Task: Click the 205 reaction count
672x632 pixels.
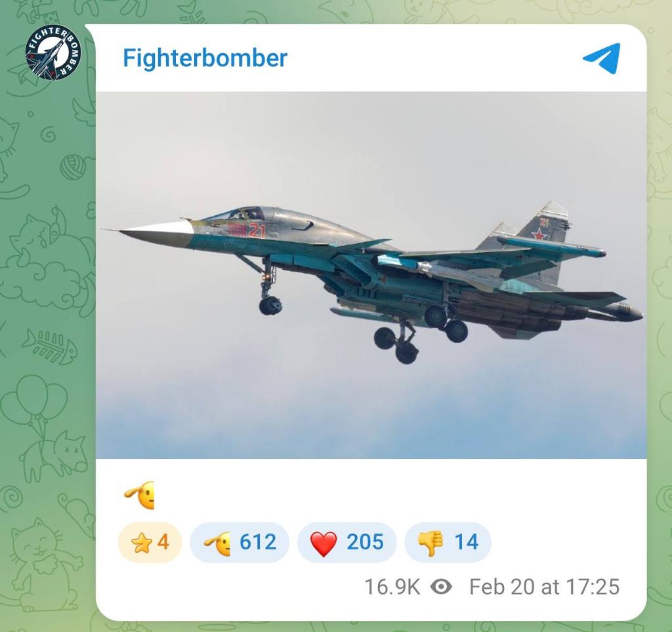Action: tap(365, 542)
